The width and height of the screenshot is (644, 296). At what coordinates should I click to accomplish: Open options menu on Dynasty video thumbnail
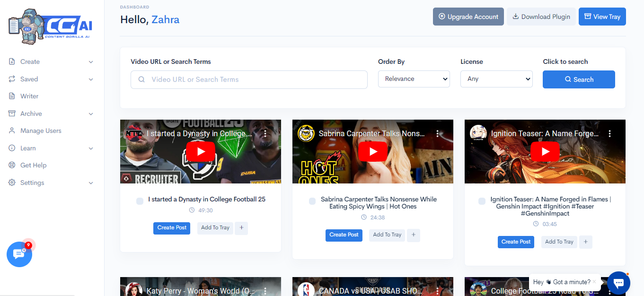click(x=265, y=134)
